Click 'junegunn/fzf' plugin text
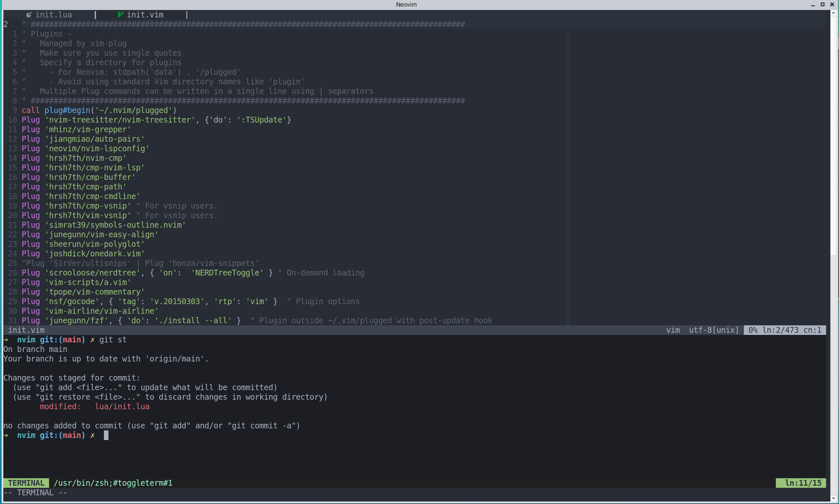 [x=76, y=320]
